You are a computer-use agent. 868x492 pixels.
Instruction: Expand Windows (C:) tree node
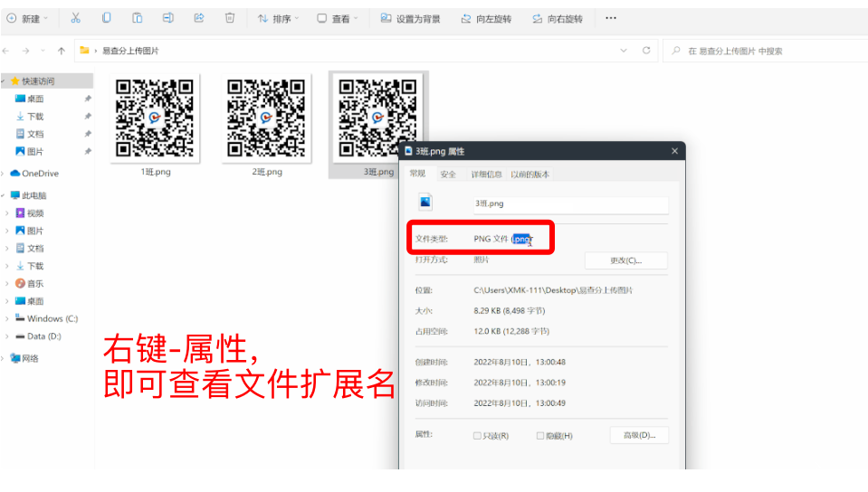[x=7, y=318]
